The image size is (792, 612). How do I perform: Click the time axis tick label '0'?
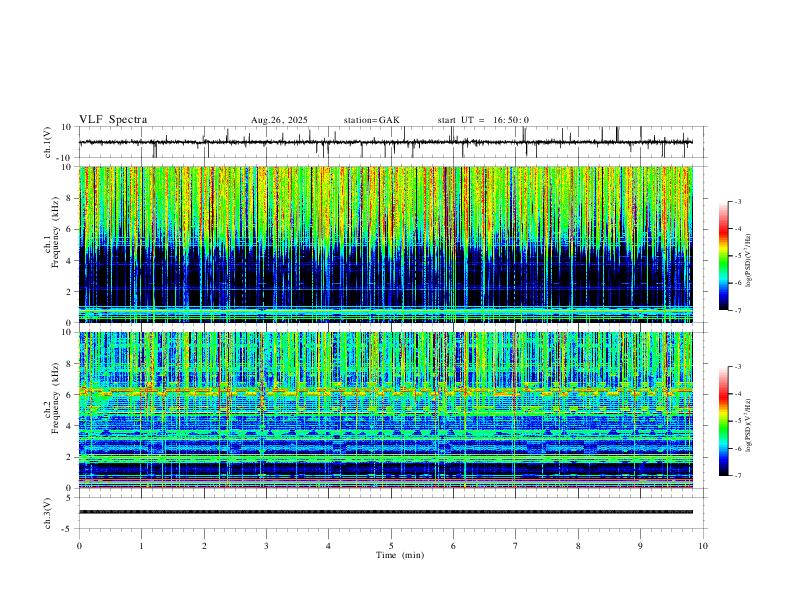click(x=79, y=546)
